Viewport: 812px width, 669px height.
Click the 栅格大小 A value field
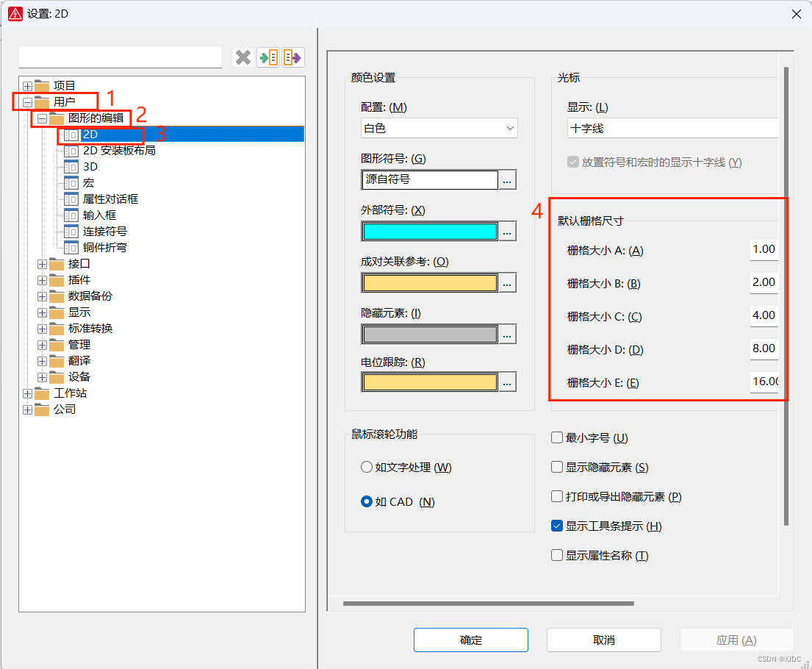[x=764, y=250]
